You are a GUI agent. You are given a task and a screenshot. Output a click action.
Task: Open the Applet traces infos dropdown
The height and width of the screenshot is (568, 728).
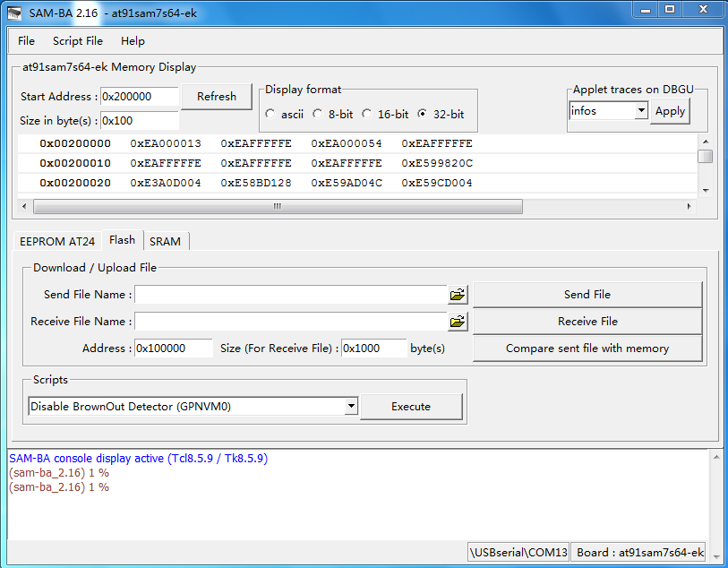pos(641,110)
